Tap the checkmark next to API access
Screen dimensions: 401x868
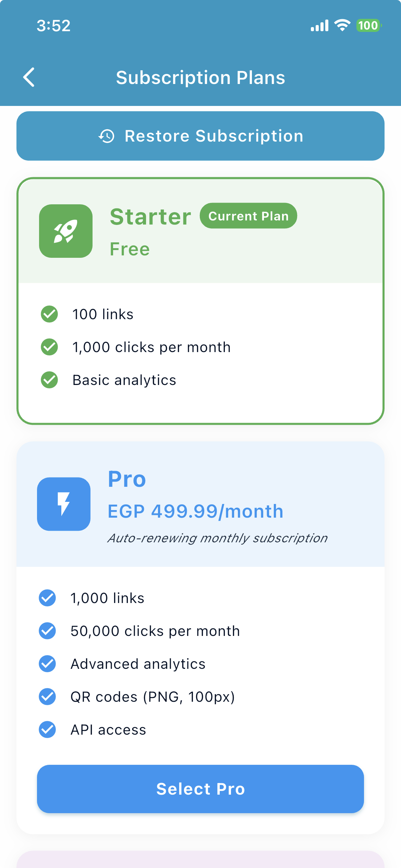[47, 730]
